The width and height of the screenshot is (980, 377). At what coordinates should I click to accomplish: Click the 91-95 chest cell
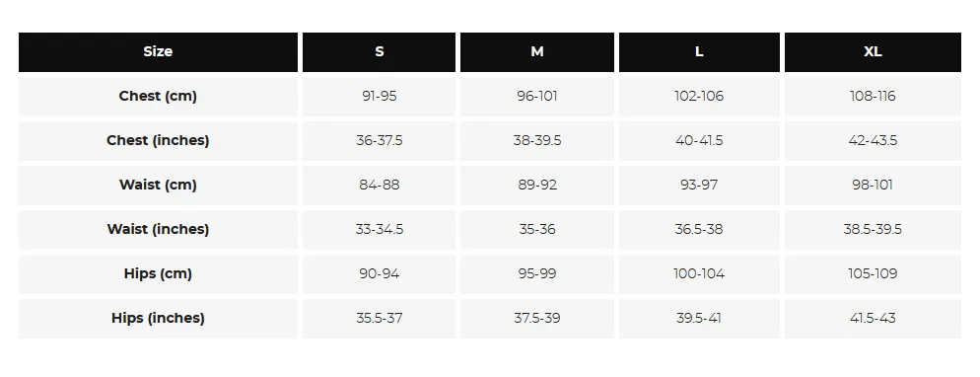(380, 97)
